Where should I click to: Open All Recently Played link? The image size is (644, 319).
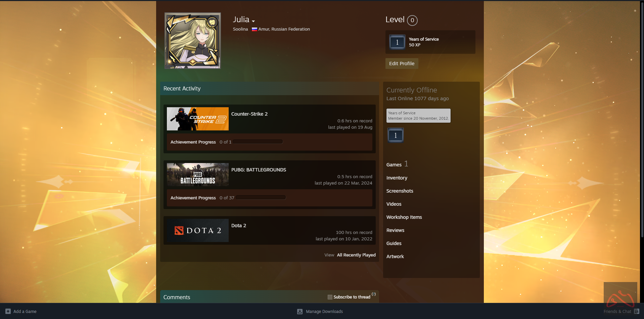pyautogui.click(x=356, y=255)
